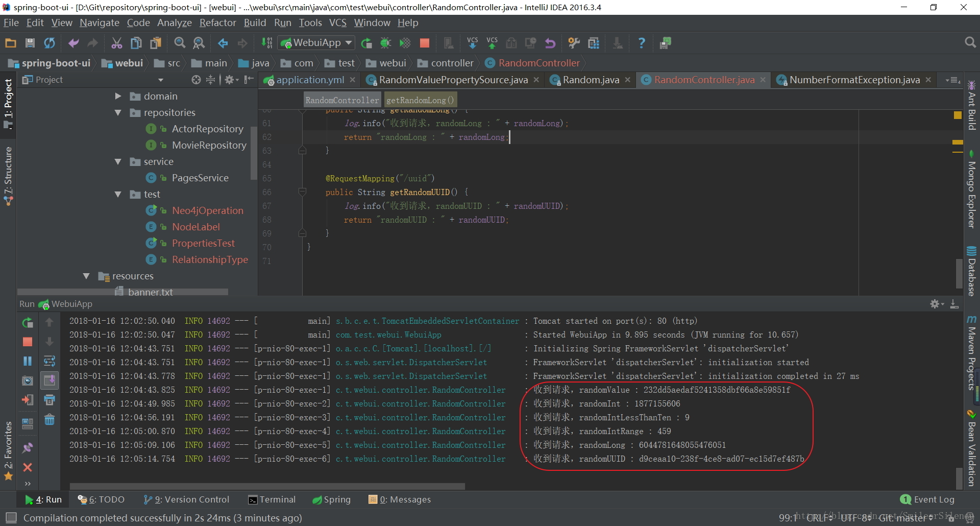Open the Help question mark icon

(642, 43)
